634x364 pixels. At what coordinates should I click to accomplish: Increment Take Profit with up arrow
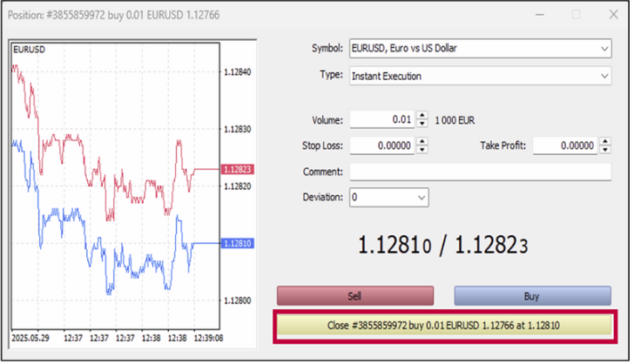(606, 142)
